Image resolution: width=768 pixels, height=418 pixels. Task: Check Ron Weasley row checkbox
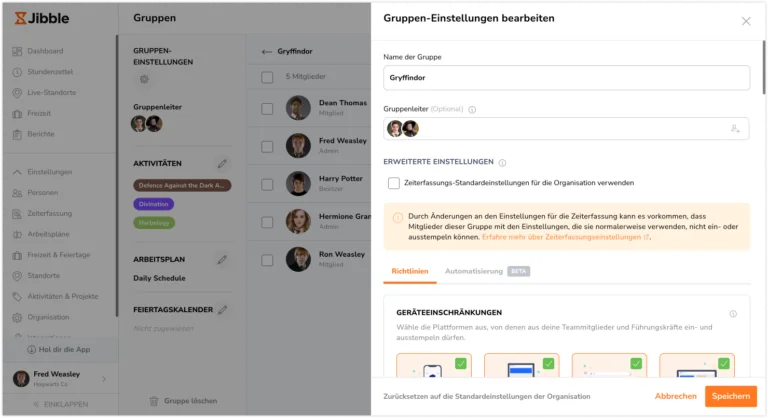click(267, 260)
